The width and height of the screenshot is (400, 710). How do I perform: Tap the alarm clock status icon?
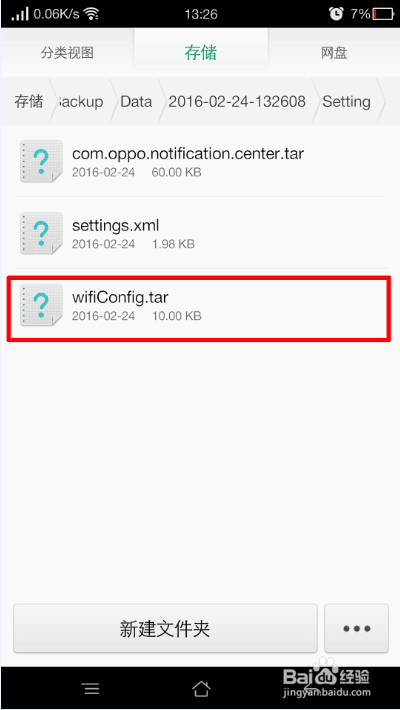click(336, 14)
